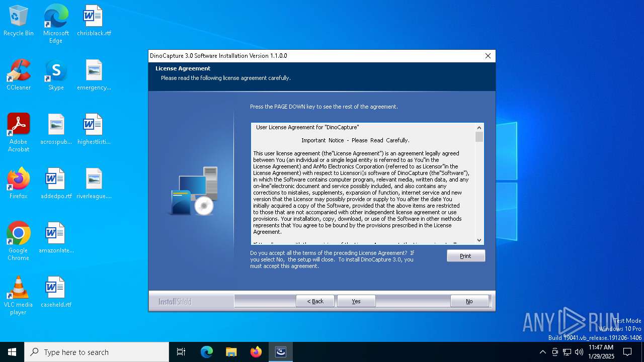Select the riverleague image file icon
The height and width of the screenshot is (362, 644).
point(94,184)
